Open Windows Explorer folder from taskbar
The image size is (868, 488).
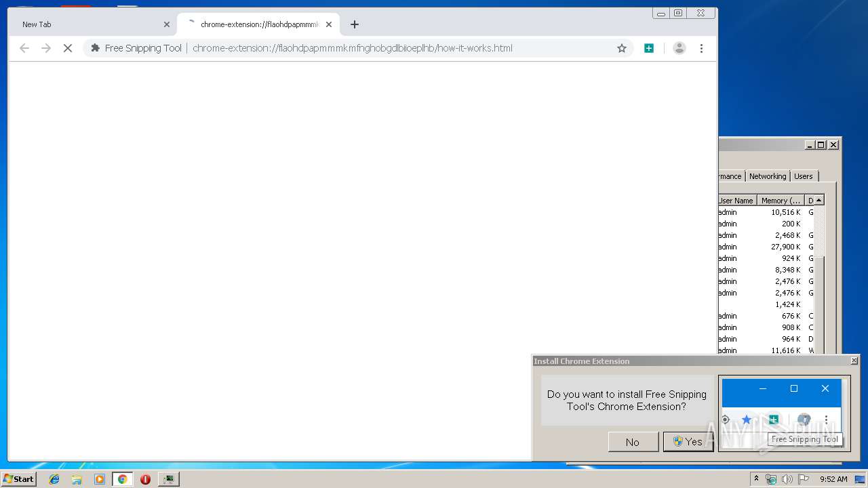click(77, 479)
